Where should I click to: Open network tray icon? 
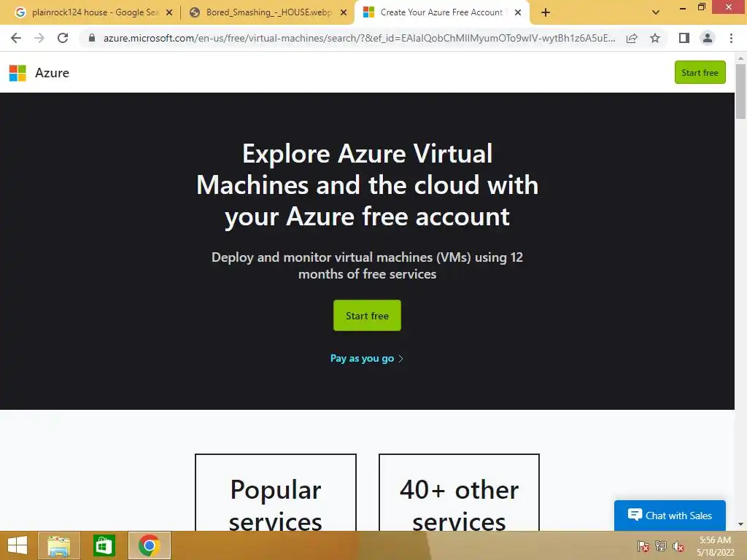[x=661, y=546]
